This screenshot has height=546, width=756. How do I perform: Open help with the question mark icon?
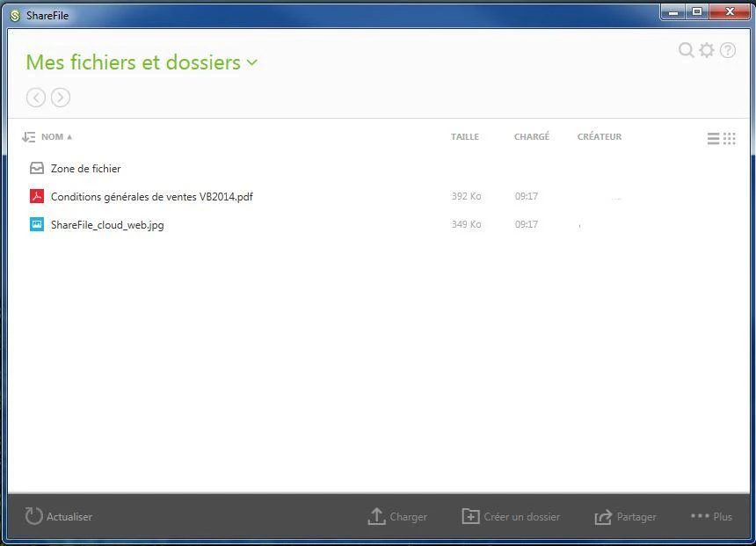coord(728,50)
